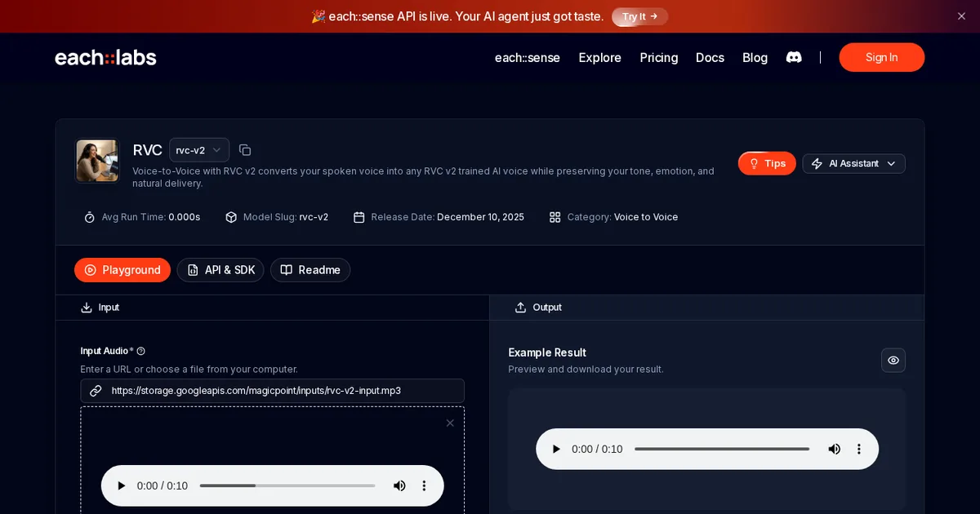The width and height of the screenshot is (980, 514).
Task: Mute the example result audio volume
Action: (834, 449)
